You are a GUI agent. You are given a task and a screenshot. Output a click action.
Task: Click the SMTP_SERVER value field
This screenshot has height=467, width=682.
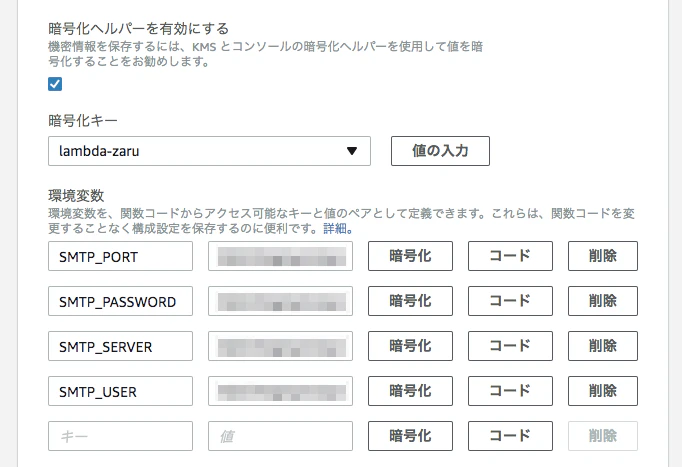pyautogui.click(x=281, y=346)
